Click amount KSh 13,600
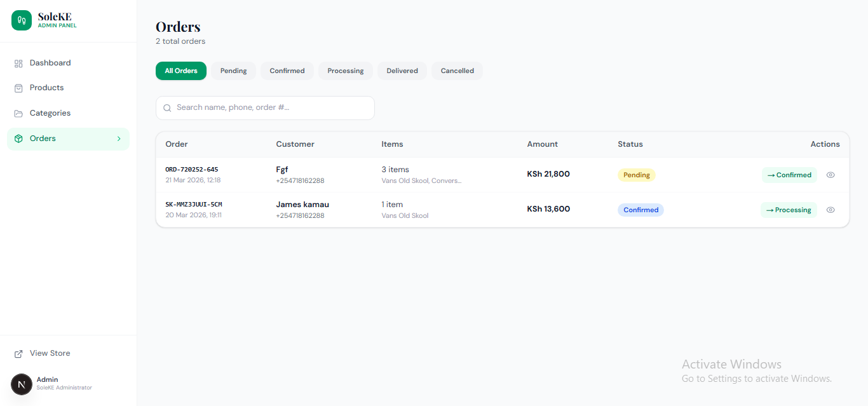This screenshot has height=406, width=868. coord(548,209)
